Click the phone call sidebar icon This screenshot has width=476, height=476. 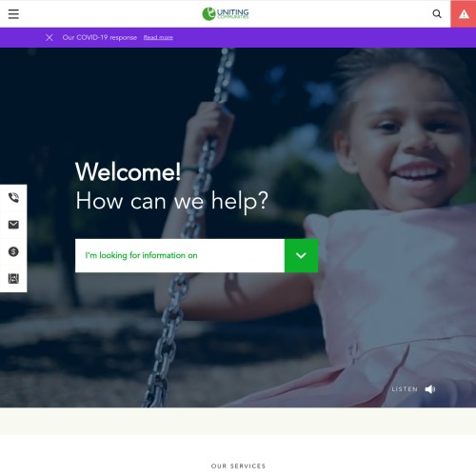[x=13, y=197]
